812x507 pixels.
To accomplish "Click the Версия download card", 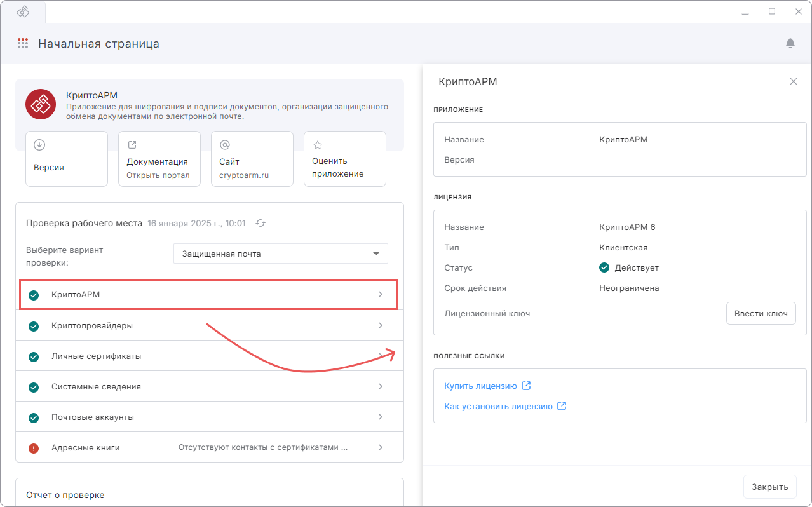I will pyautogui.click(x=67, y=159).
